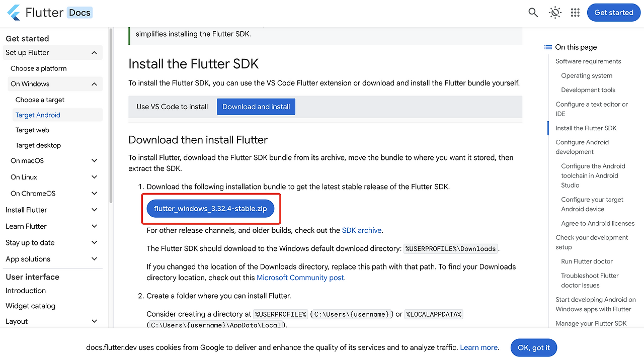The width and height of the screenshot is (644, 362).
Task: Jump to Operating system section
Action: 587,76
